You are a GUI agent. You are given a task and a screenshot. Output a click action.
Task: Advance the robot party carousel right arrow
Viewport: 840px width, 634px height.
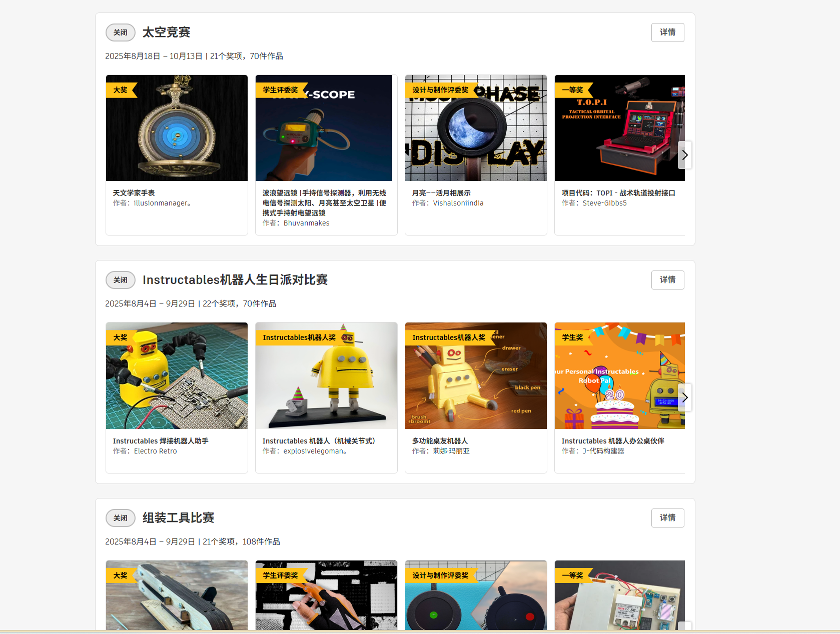tap(684, 397)
